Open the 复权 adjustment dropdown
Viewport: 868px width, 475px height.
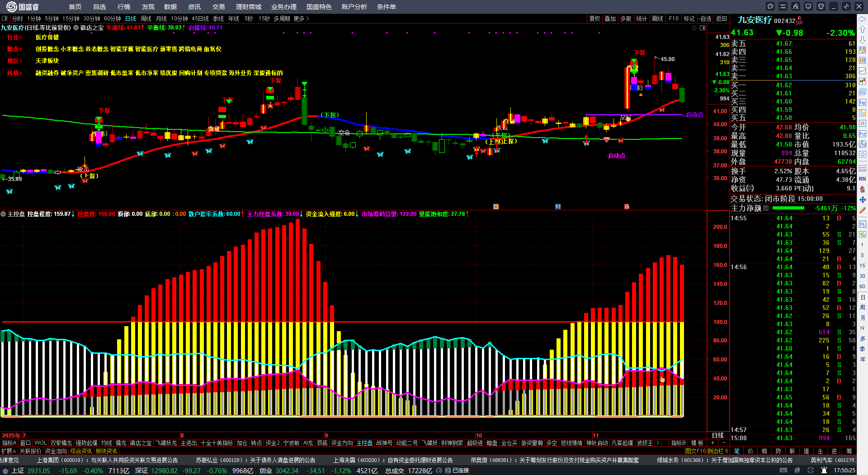595,19
